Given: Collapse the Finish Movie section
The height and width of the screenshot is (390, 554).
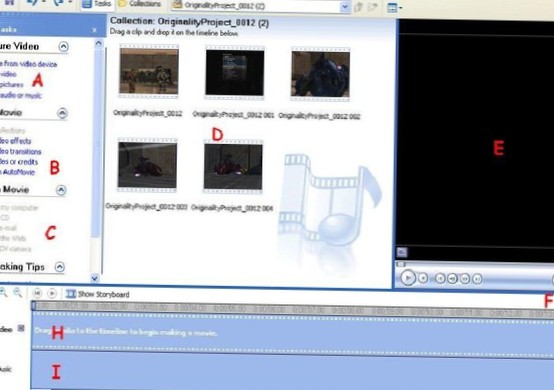Looking at the screenshot, I should coord(61,190).
